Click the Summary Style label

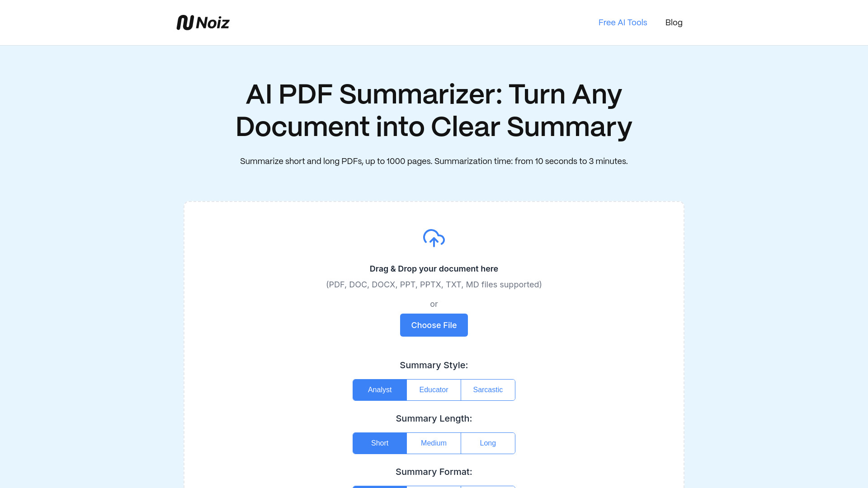click(x=434, y=365)
